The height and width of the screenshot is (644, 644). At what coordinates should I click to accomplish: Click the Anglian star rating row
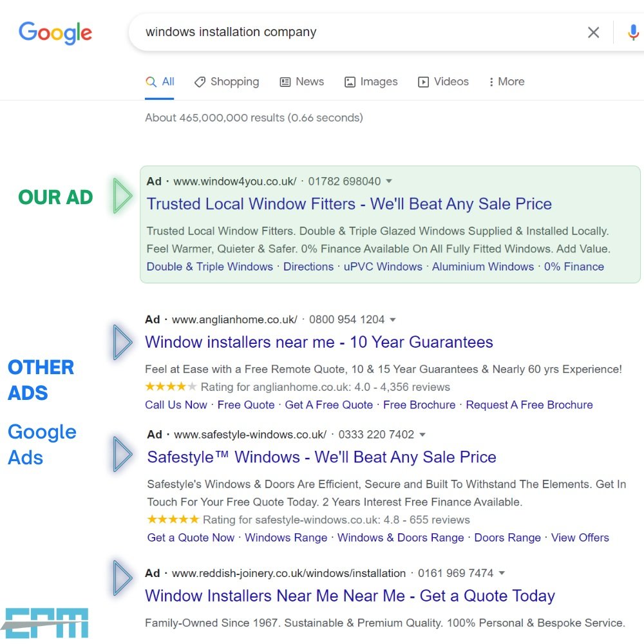297,387
